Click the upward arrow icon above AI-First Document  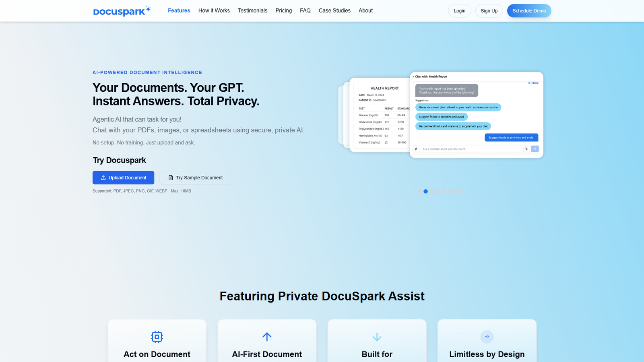coord(267,337)
